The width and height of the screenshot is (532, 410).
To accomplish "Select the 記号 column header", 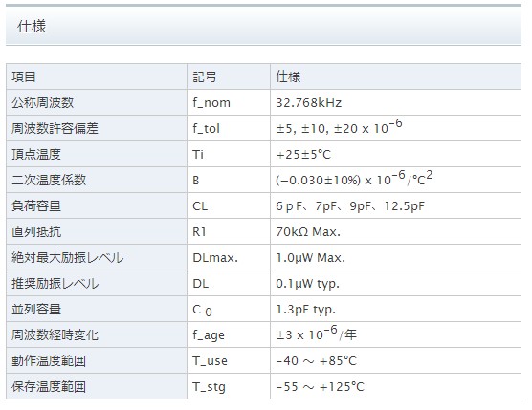I will [204, 76].
